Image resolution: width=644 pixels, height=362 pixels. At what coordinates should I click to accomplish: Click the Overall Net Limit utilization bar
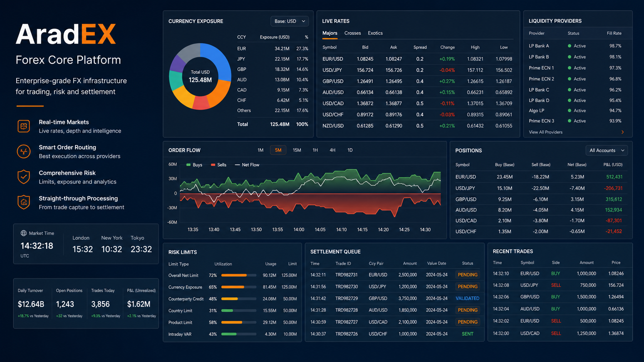239,275
